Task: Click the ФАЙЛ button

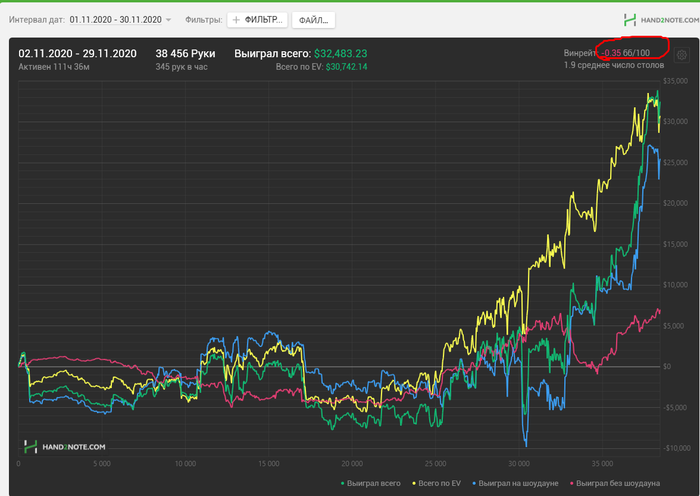Action: click(313, 20)
